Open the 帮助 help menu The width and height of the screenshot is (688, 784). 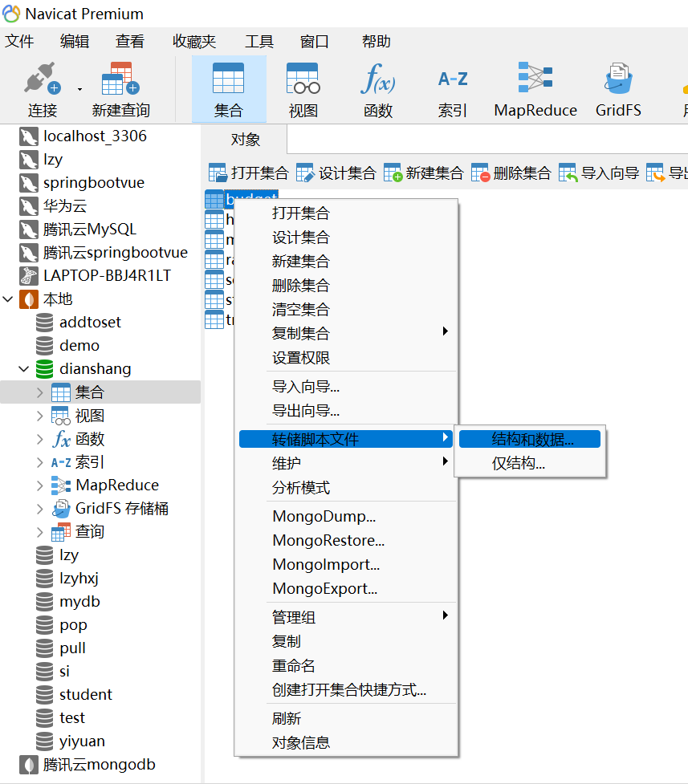(377, 41)
